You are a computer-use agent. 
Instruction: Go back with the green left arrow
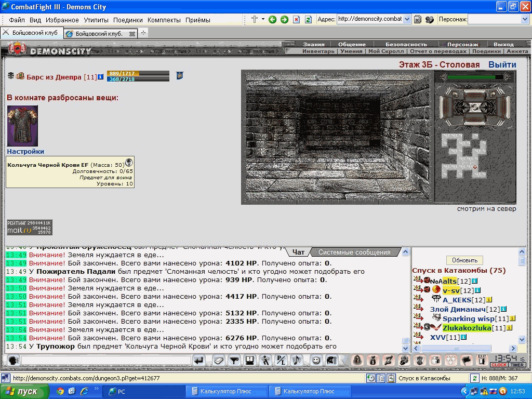coord(272,20)
